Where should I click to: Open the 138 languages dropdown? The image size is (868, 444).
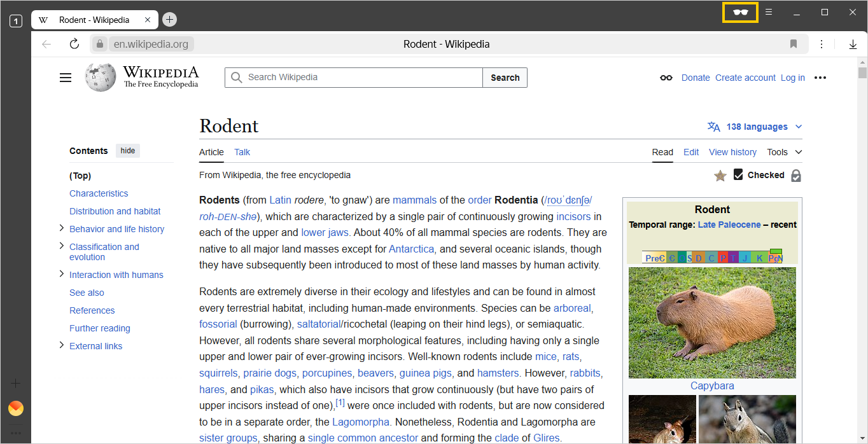coord(755,127)
